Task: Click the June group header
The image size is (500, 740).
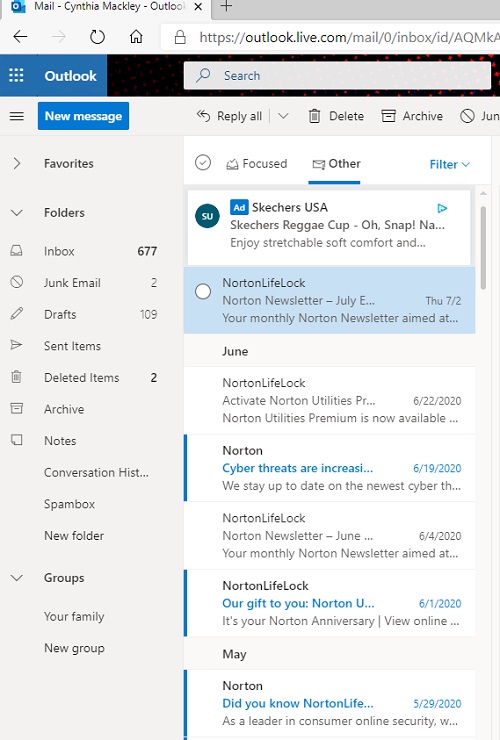Action: [x=235, y=352]
